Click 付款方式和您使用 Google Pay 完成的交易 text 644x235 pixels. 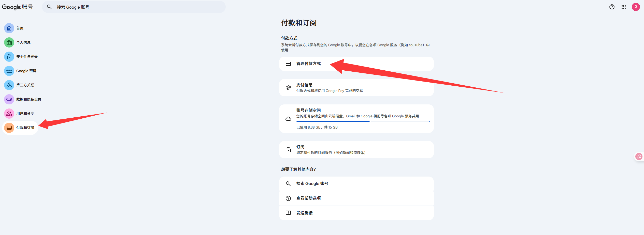(330, 91)
